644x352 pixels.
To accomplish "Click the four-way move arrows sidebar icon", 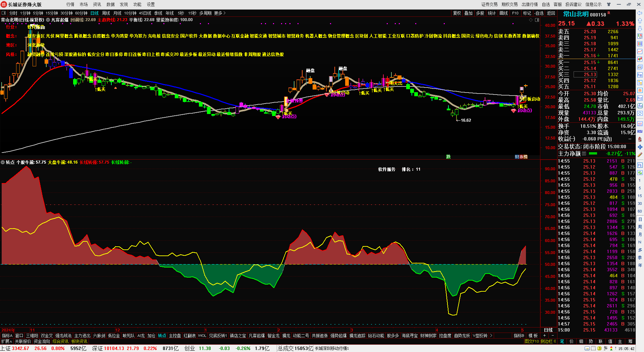I will coord(640,147).
